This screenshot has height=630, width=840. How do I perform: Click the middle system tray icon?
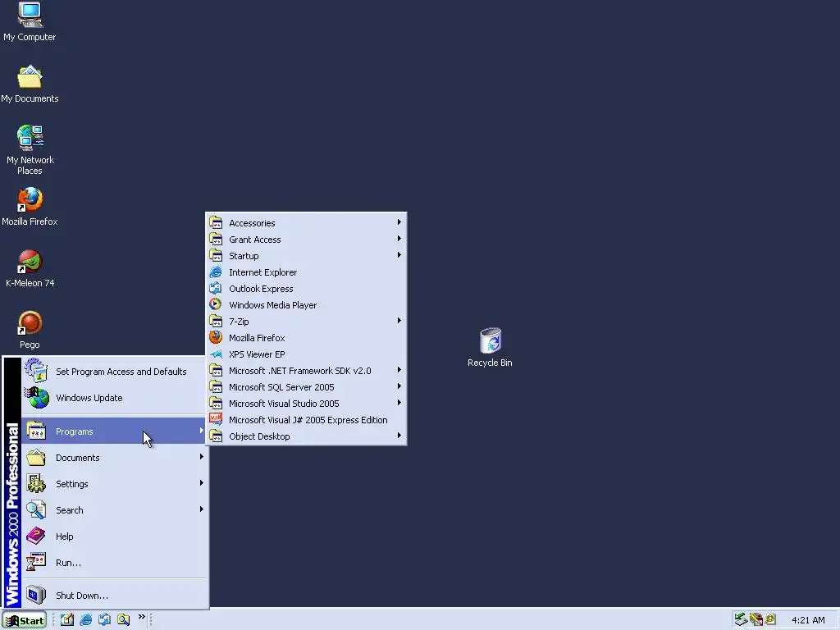click(756, 619)
